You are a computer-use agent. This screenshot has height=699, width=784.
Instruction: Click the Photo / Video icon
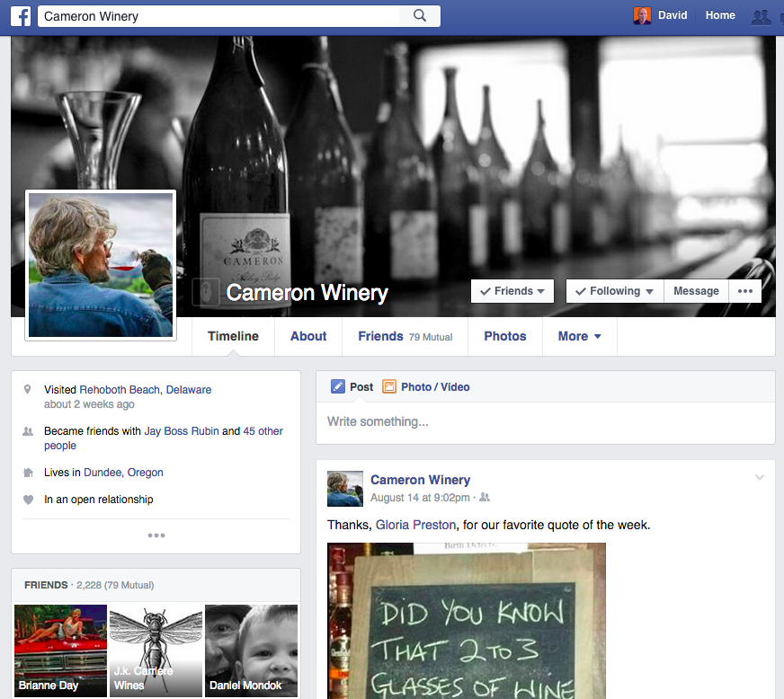tap(389, 387)
